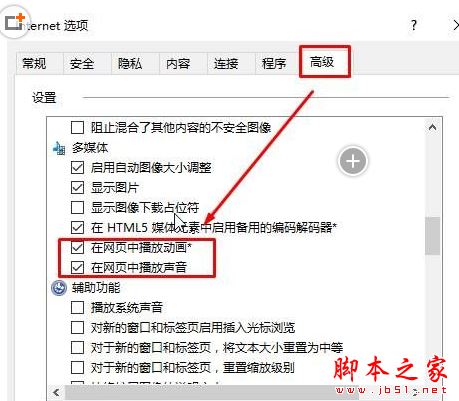Click the 多媒体 category icon
The image size is (459, 401).
[x=59, y=148]
